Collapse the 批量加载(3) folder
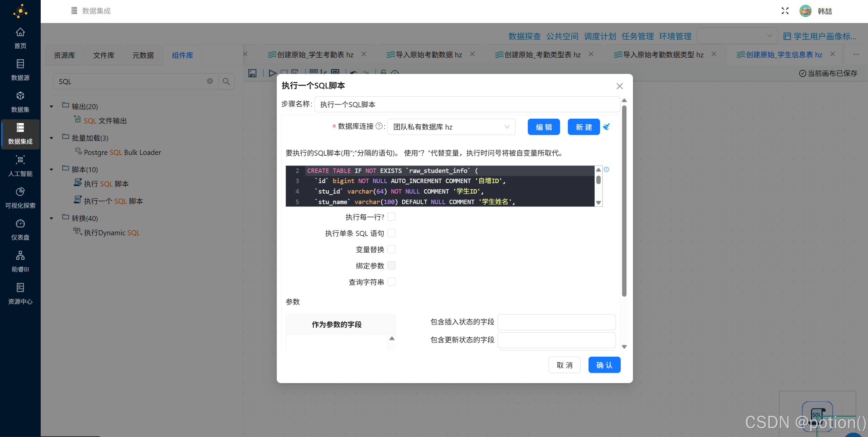 coord(52,138)
